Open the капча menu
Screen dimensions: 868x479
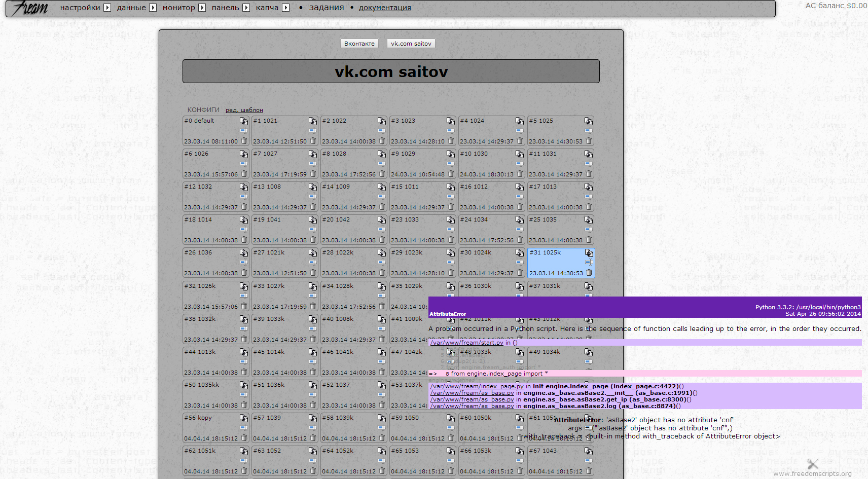pyautogui.click(x=267, y=8)
